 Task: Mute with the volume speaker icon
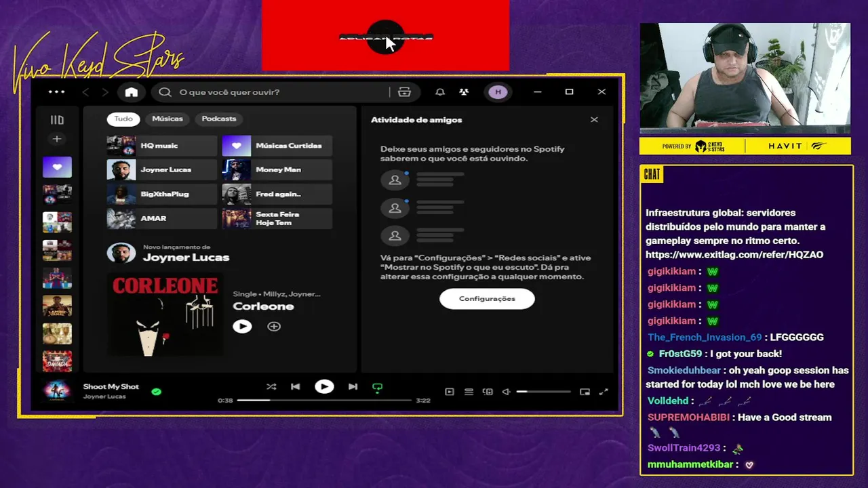coord(506,392)
